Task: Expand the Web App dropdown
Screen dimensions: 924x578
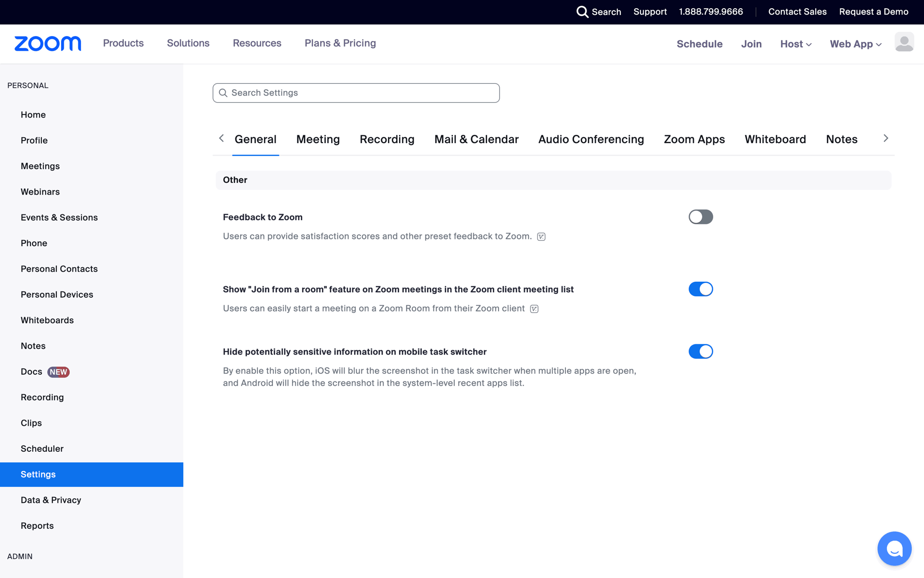Action: tap(856, 44)
